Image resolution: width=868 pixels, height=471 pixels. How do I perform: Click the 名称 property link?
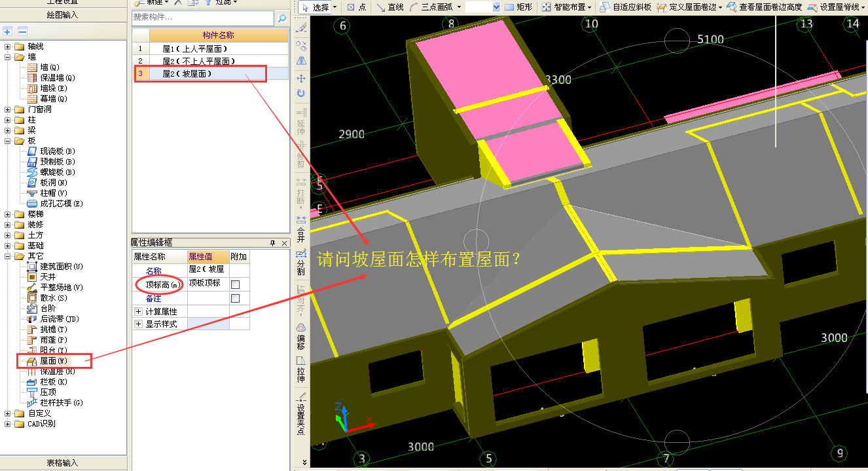pyautogui.click(x=154, y=271)
